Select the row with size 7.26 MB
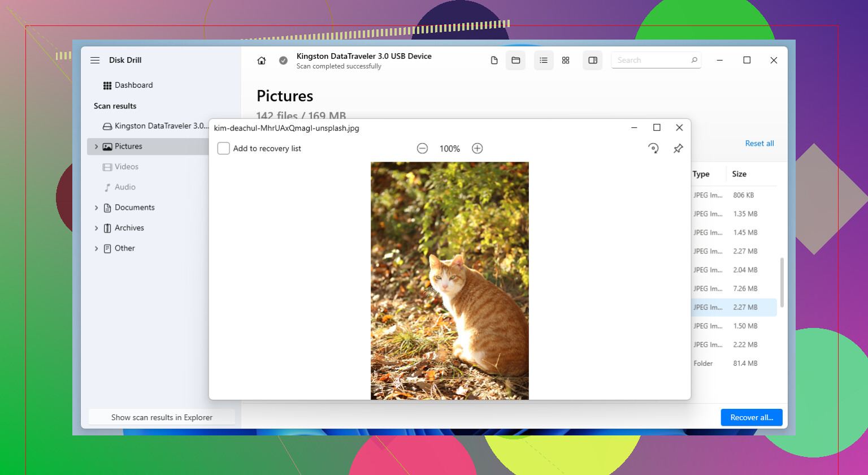The width and height of the screenshot is (868, 475). [734, 288]
